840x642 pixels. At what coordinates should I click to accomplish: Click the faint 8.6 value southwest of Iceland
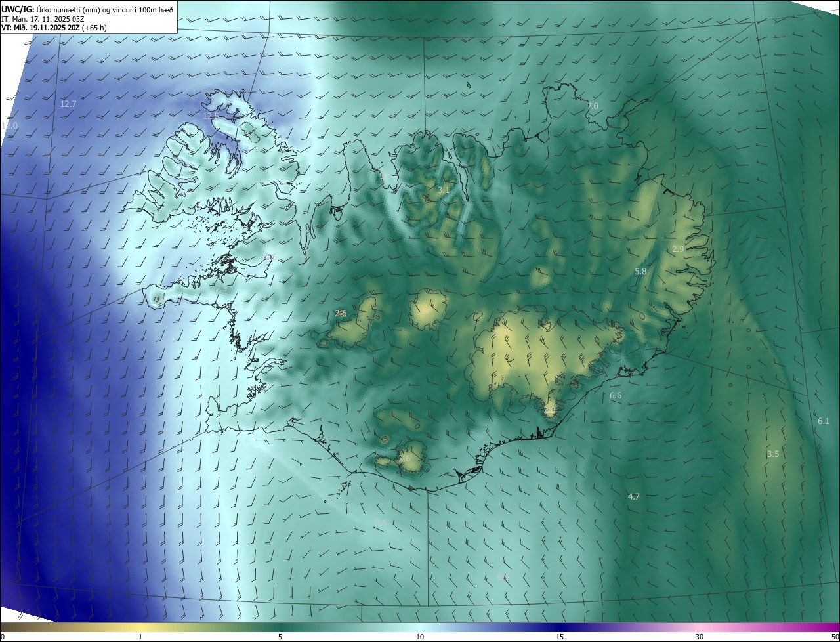pos(381,523)
